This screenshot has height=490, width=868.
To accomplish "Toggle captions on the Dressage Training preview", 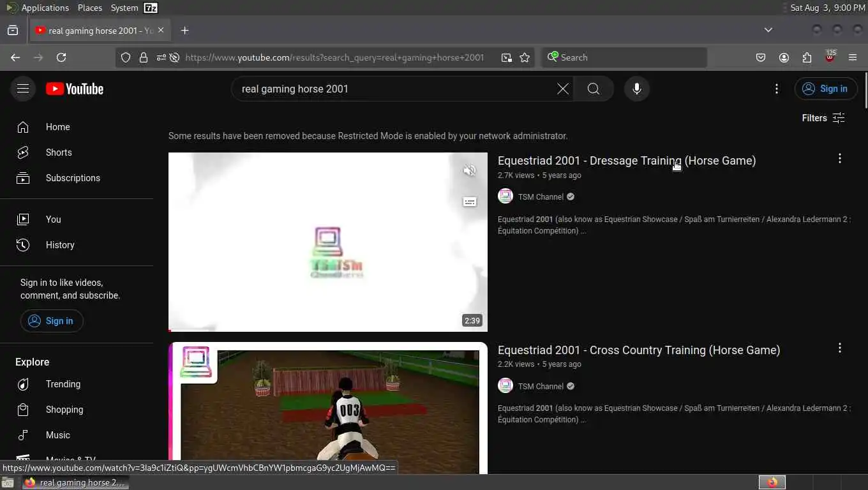I will tap(470, 202).
